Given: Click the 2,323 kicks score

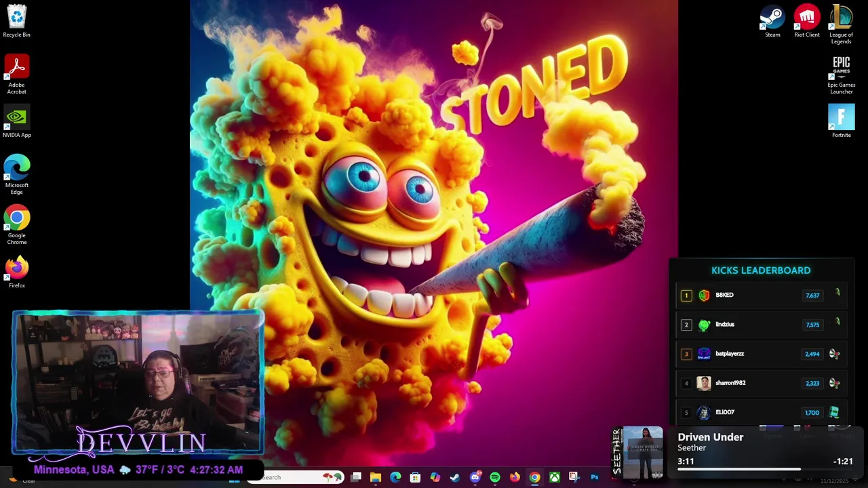Looking at the screenshot, I should point(812,383).
